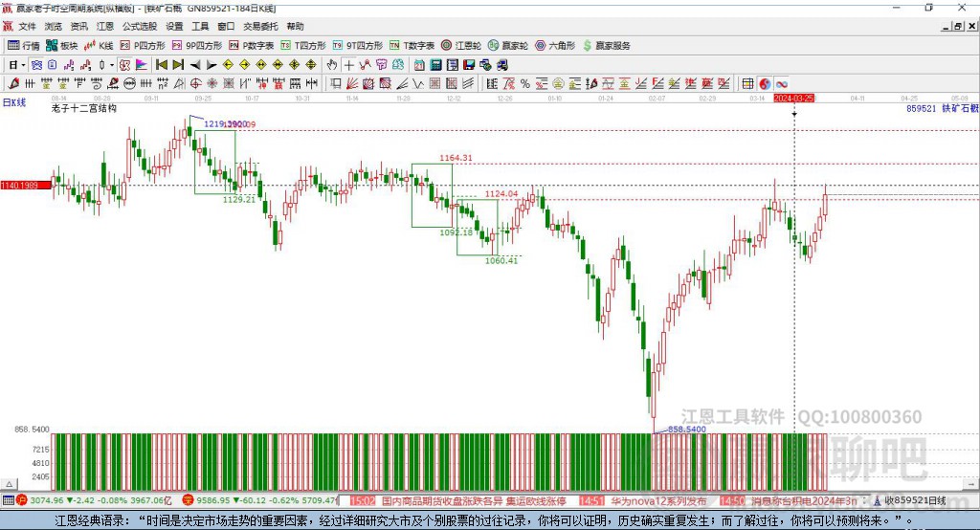Open the P数字表 tool
This screenshot has width=980, height=530.
pos(252,46)
